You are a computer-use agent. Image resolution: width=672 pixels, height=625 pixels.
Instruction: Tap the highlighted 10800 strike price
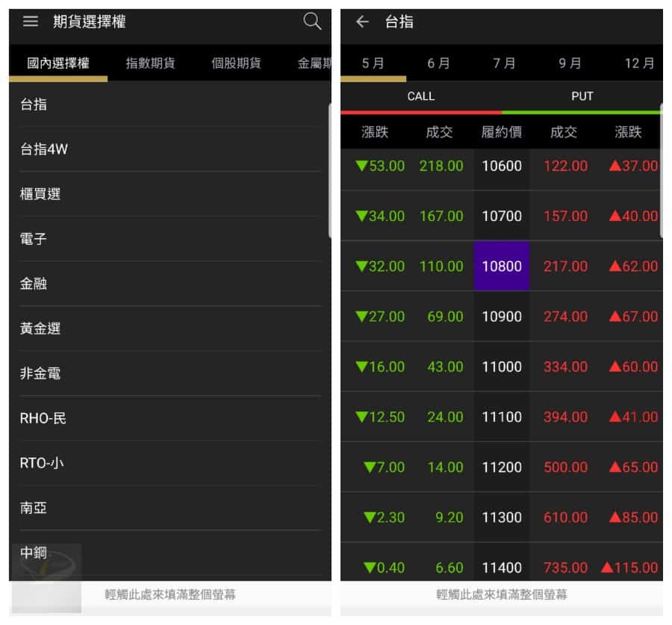click(502, 266)
